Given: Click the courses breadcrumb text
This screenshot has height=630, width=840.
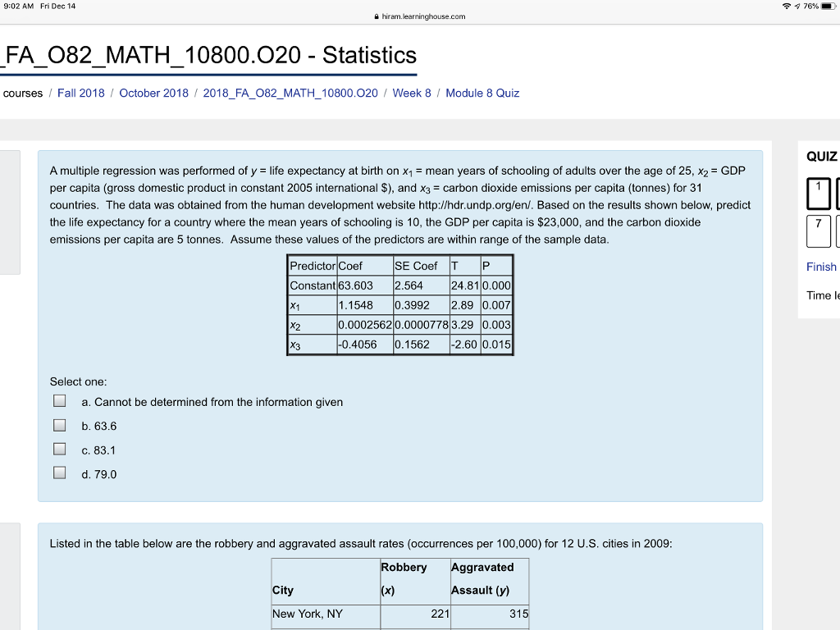Looking at the screenshot, I should pyautogui.click(x=22, y=94).
